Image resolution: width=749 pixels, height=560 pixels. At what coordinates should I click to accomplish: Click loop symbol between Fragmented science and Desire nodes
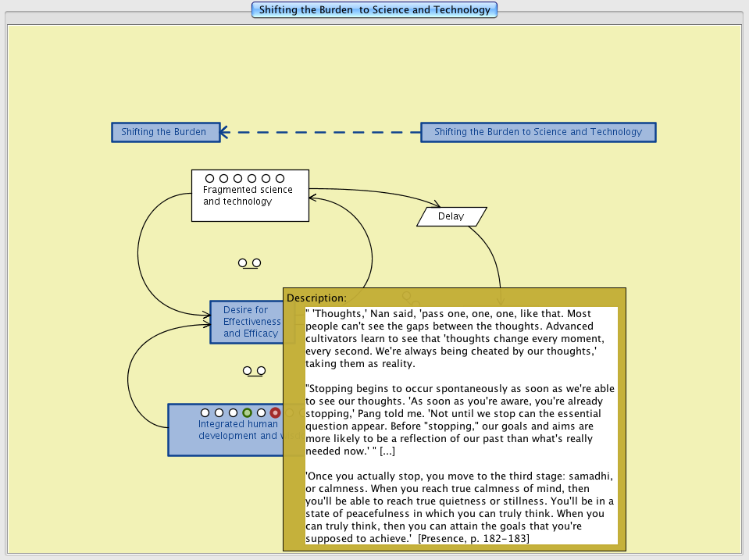coord(249,264)
